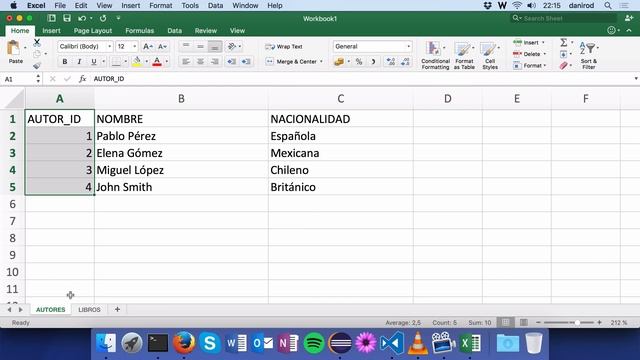Click the text Orientation icon

coord(232,47)
